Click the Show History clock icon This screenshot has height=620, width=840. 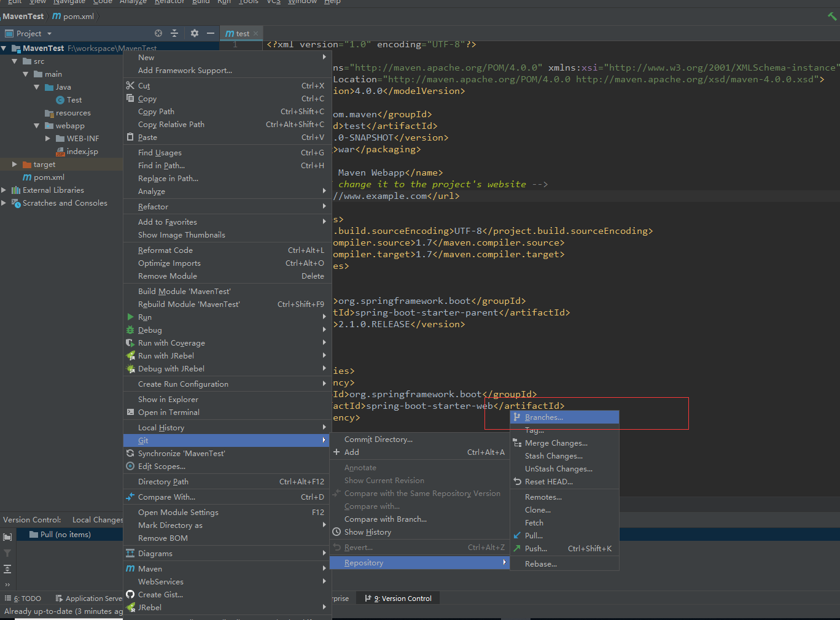336,532
